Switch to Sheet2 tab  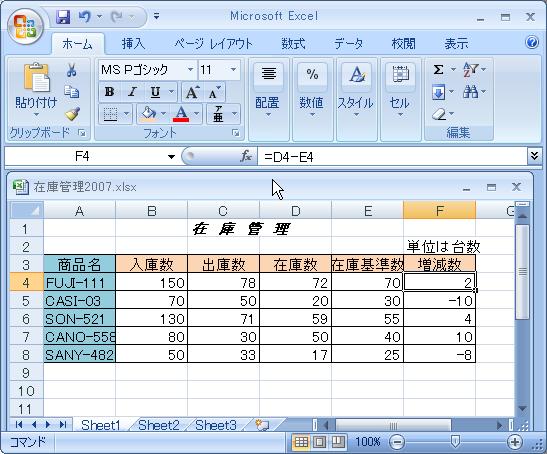[159, 425]
